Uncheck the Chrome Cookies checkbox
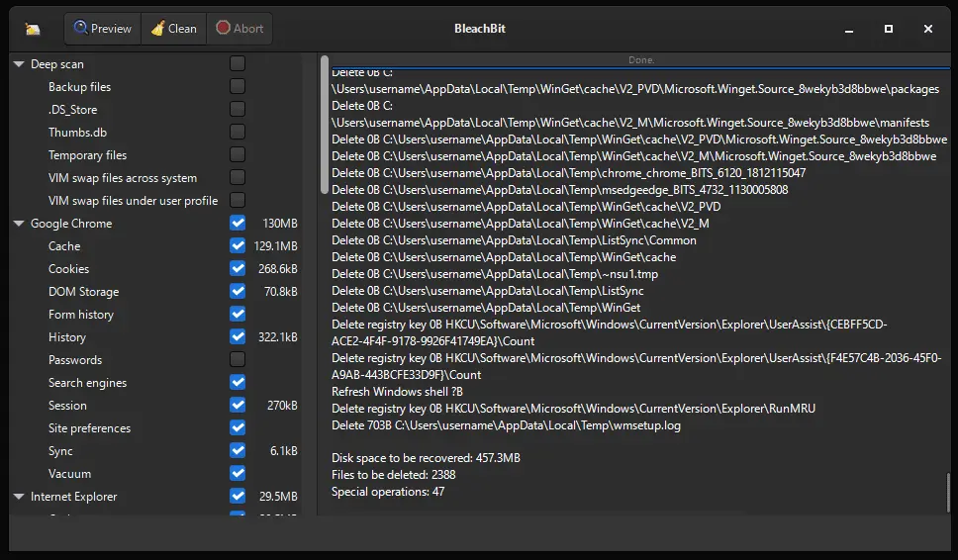 click(238, 268)
